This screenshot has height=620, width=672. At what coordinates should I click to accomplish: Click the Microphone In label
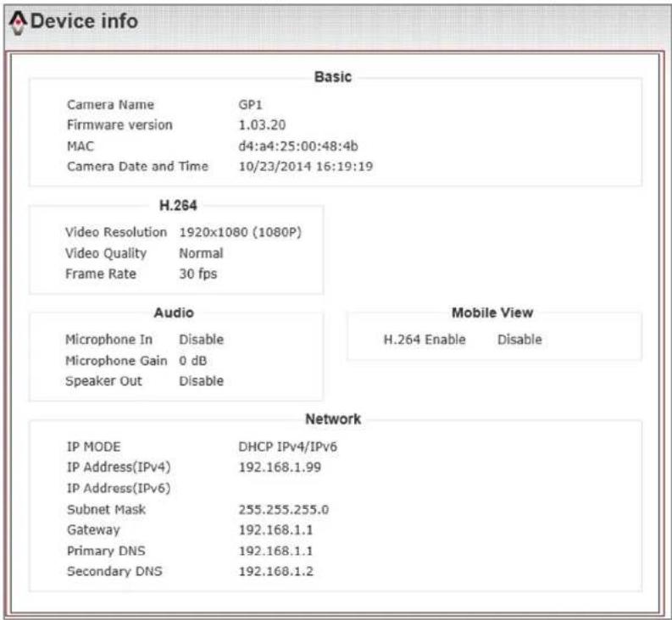tap(108, 340)
